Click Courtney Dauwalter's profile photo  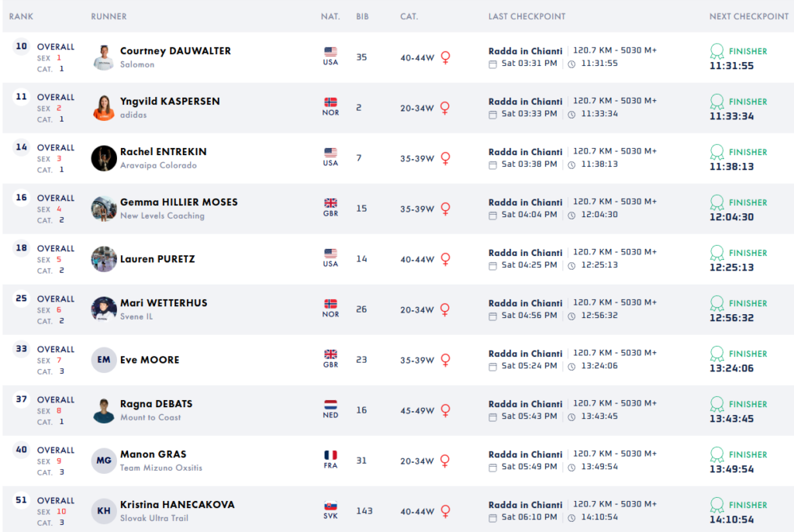point(104,57)
